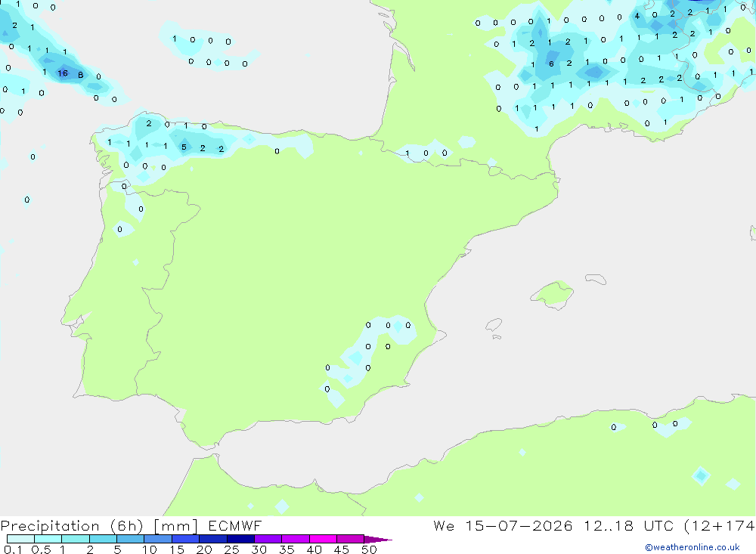756x554 pixels.
Task: Select the 0.5–1 mm legend color swatch
Action: (48, 539)
